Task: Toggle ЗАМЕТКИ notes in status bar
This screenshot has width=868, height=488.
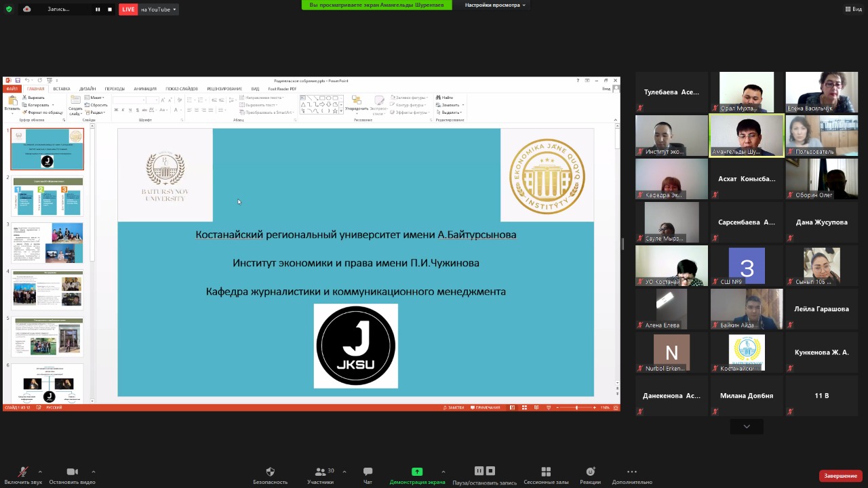Action: pyautogui.click(x=453, y=407)
